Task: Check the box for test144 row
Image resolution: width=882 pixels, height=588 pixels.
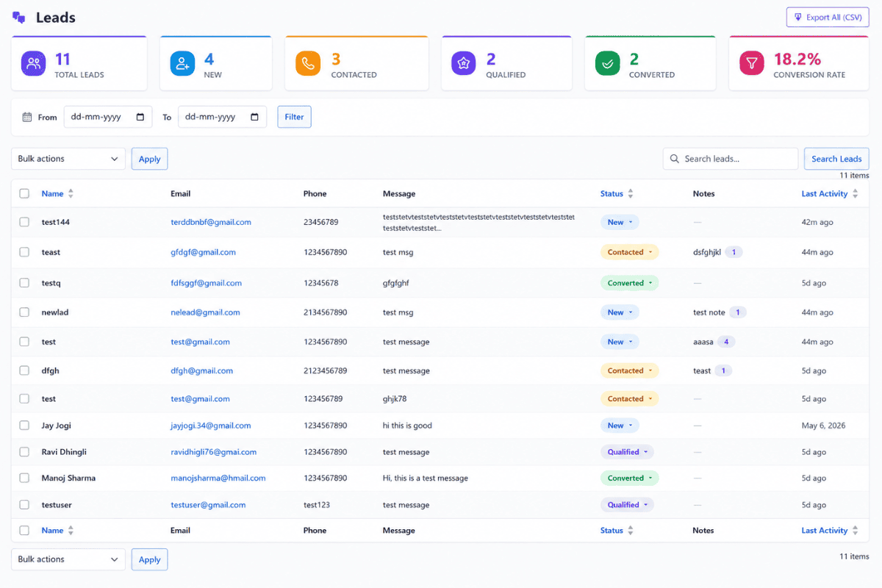Action: tap(24, 222)
